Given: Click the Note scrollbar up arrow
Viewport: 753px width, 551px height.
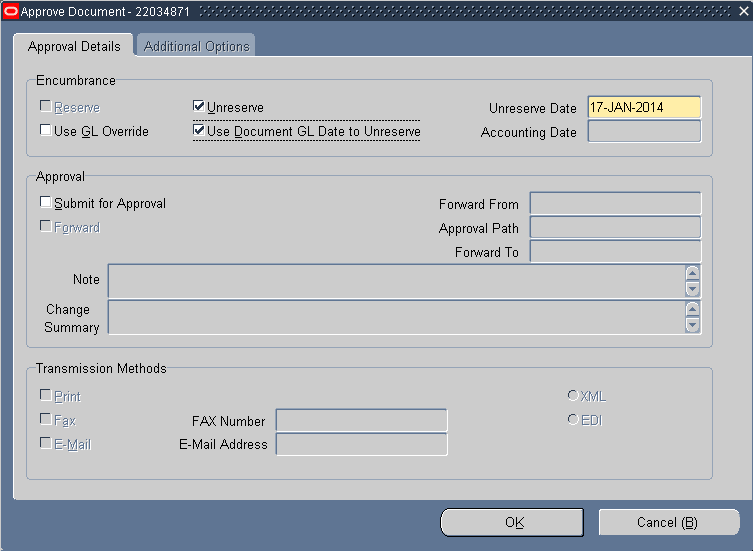Looking at the screenshot, I should click(692, 273).
